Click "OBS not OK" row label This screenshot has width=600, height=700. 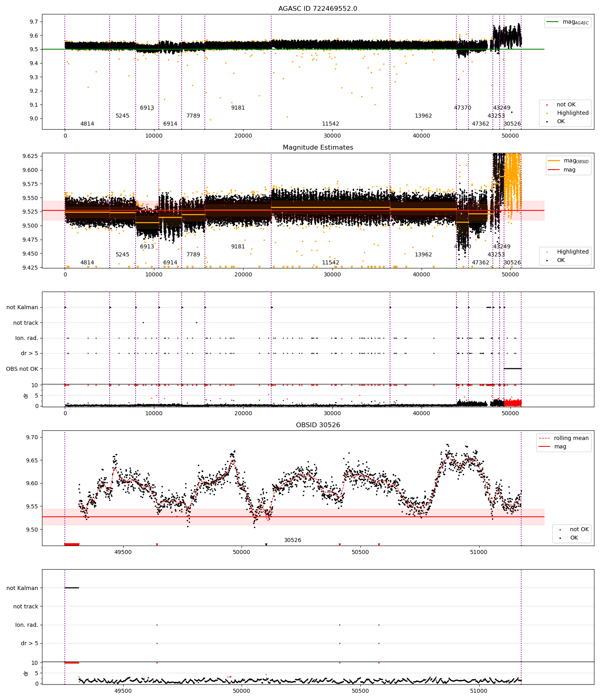22,369
